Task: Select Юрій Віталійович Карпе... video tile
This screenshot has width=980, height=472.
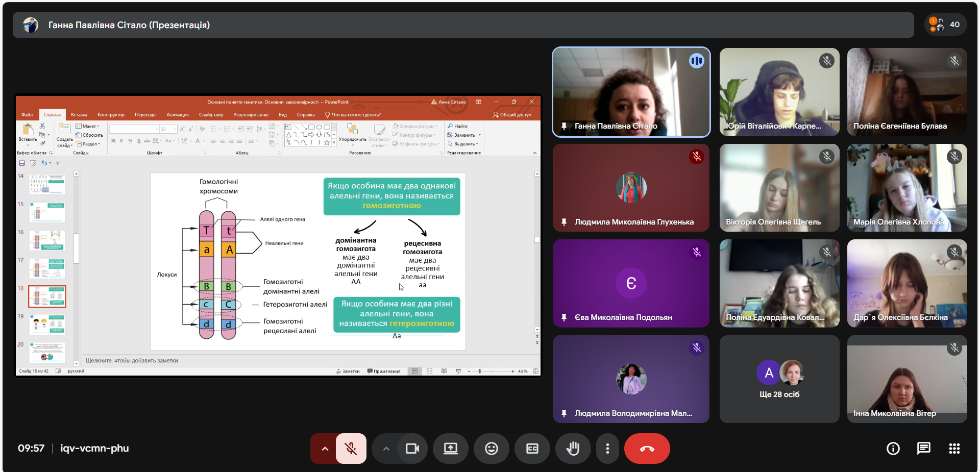Action: 779,92
